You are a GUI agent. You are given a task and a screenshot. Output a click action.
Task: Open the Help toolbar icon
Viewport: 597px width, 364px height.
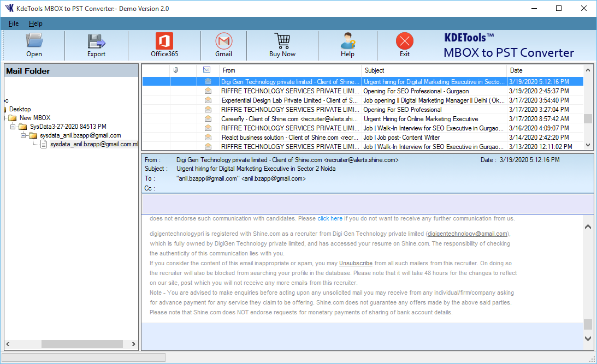(x=347, y=41)
